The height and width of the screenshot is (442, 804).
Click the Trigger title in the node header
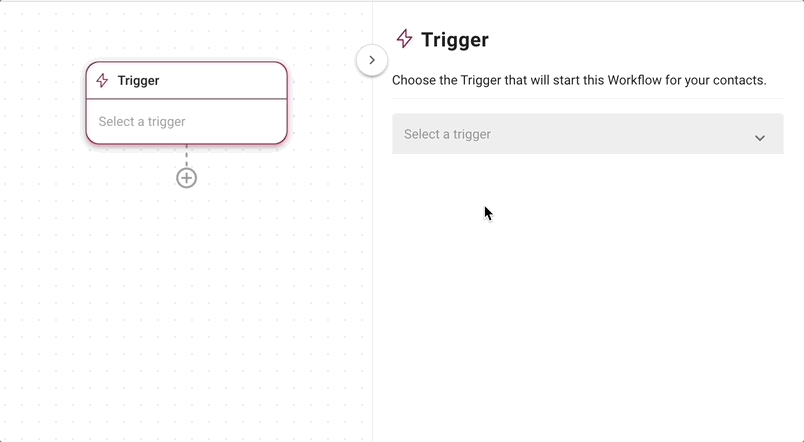click(138, 81)
